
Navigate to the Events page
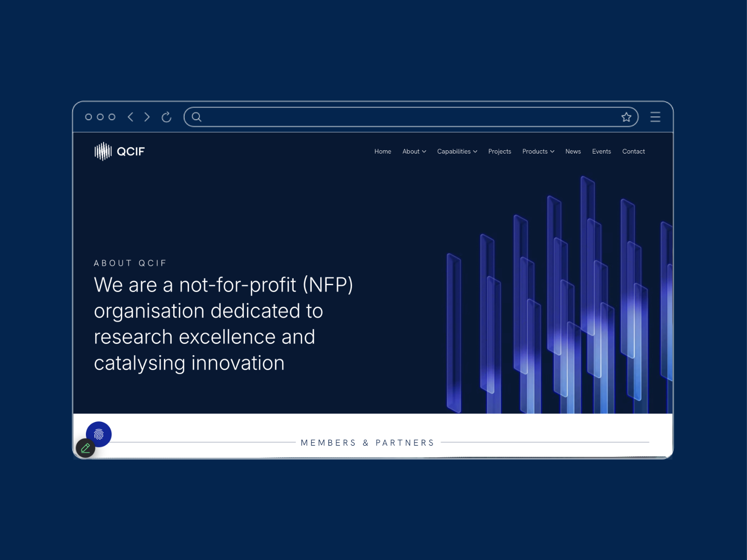point(601,151)
